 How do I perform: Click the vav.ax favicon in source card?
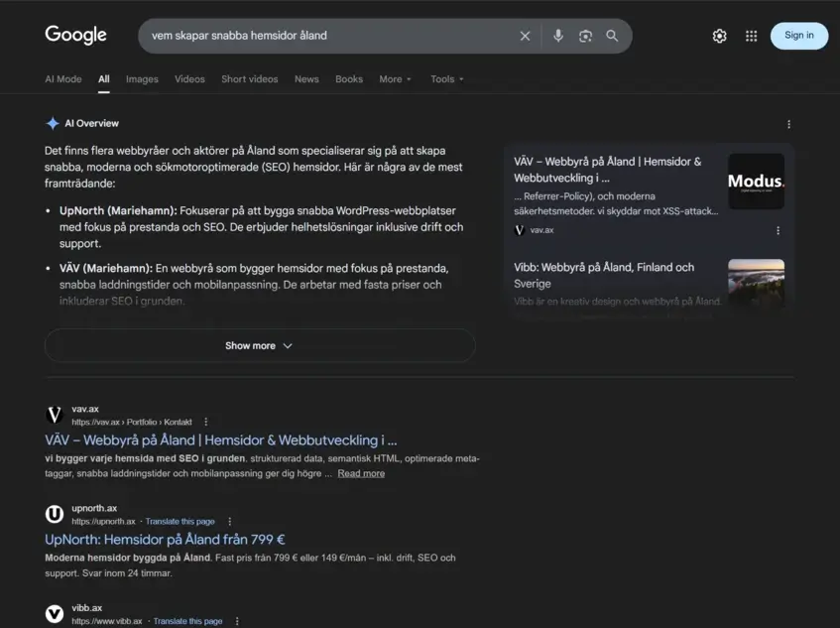tap(519, 230)
